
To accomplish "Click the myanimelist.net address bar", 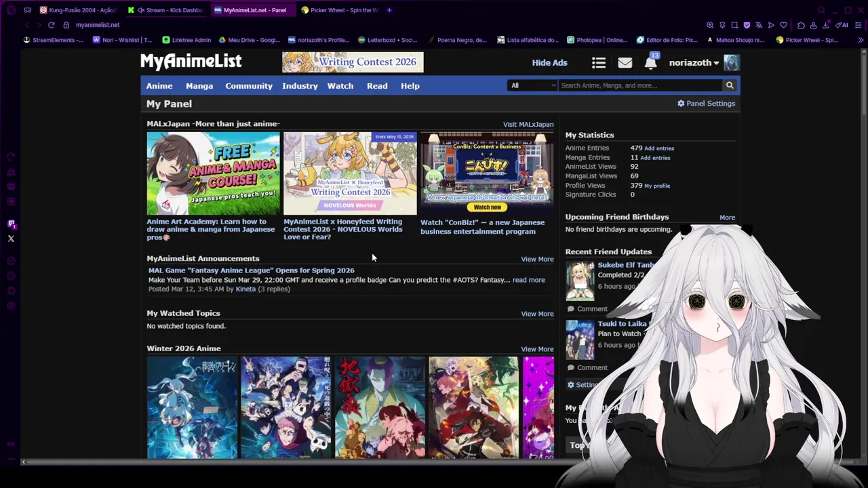I will pos(97,25).
